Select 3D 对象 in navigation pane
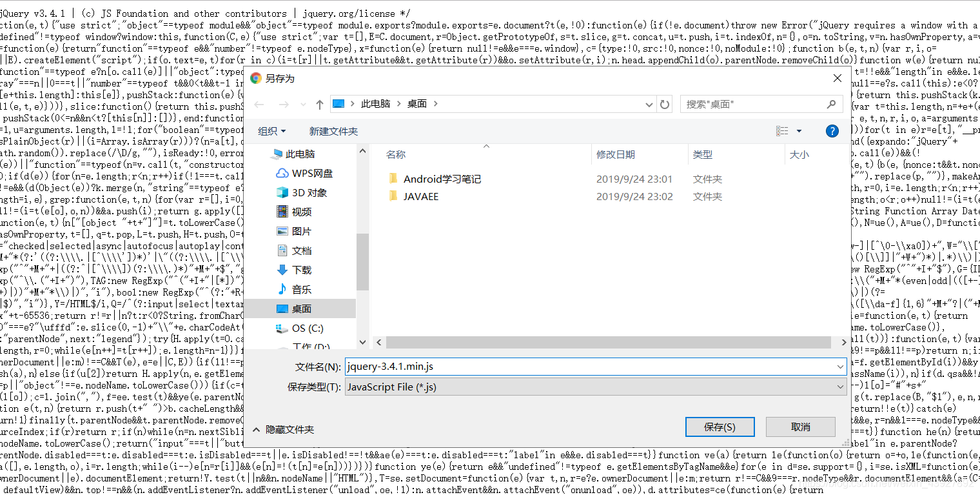Viewport: 980px width, 495px height. pos(309,192)
